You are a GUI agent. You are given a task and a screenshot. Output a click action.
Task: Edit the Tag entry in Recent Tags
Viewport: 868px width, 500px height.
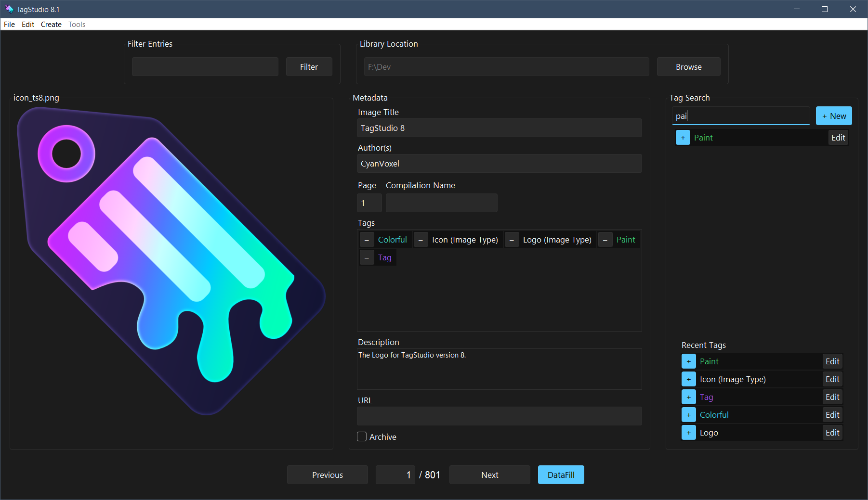pos(832,397)
